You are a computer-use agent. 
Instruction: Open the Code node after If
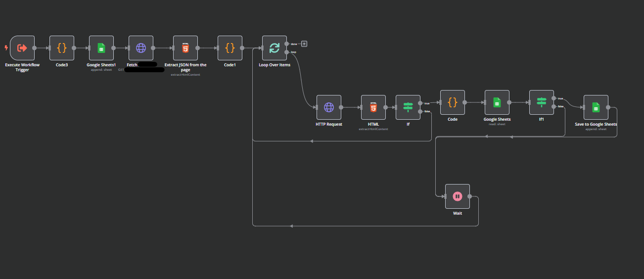coord(453,102)
